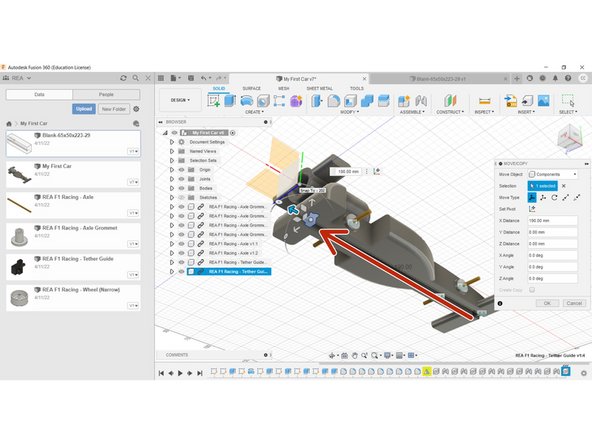
Task: Open the DESIGN workspace dropdown
Action: [180, 100]
